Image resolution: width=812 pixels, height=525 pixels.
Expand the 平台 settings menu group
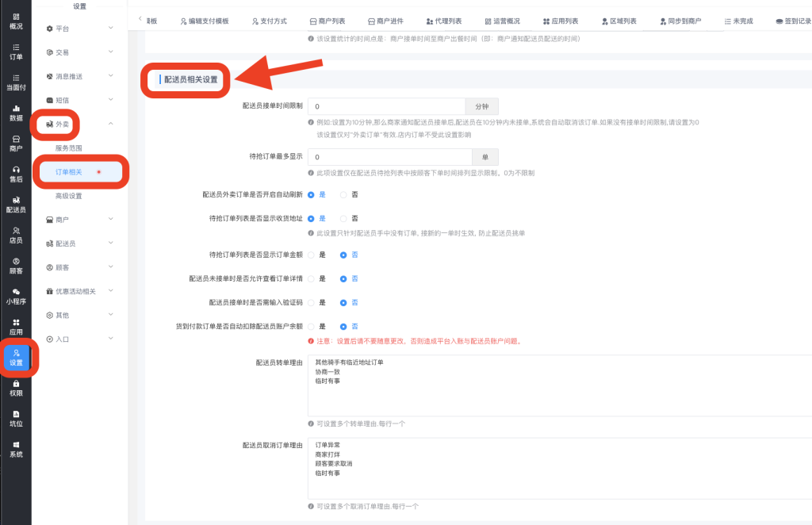(x=79, y=29)
